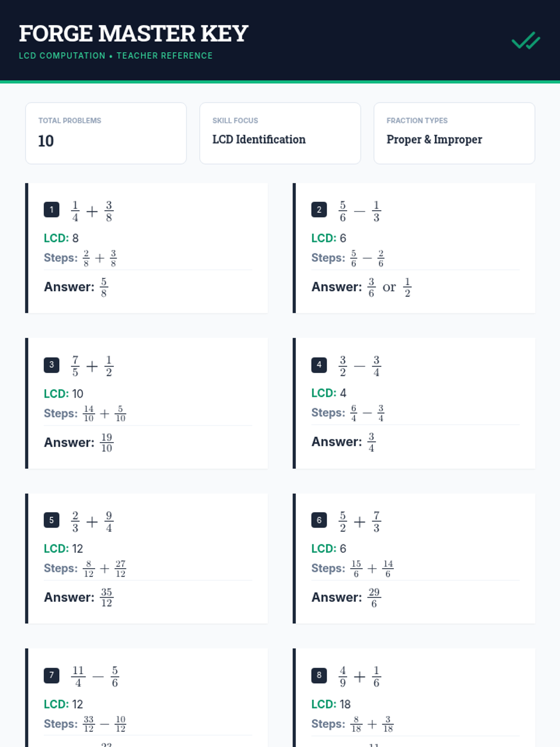Select the problem 2 number badge
The height and width of the screenshot is (747, 560).
pos(319,210)
